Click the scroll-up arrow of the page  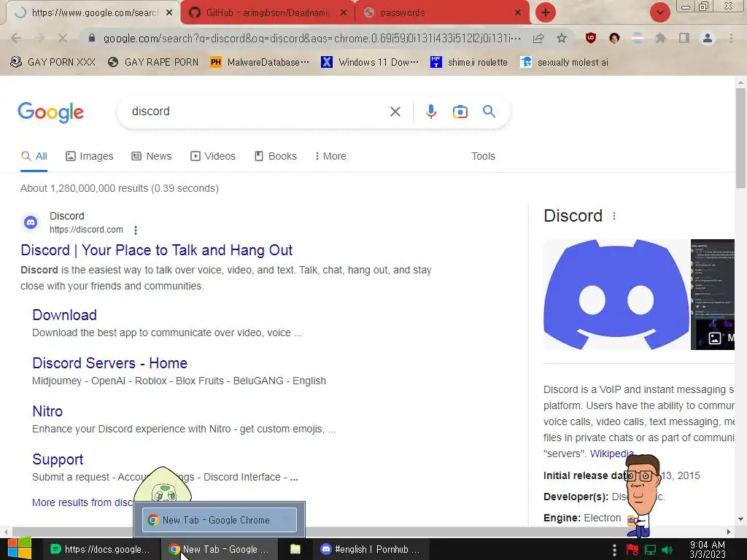(x=740, y=82)
